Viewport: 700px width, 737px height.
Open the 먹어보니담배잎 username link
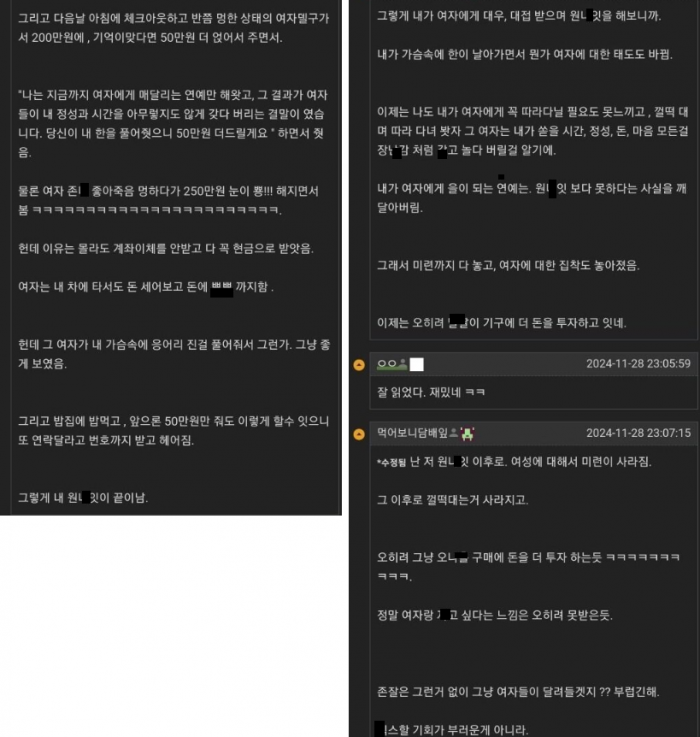tap(412, 433)
